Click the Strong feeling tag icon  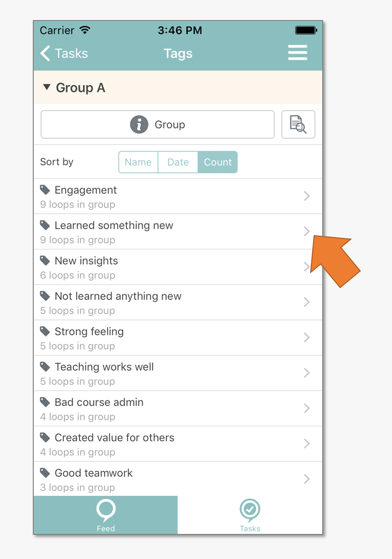click(45, 331)
